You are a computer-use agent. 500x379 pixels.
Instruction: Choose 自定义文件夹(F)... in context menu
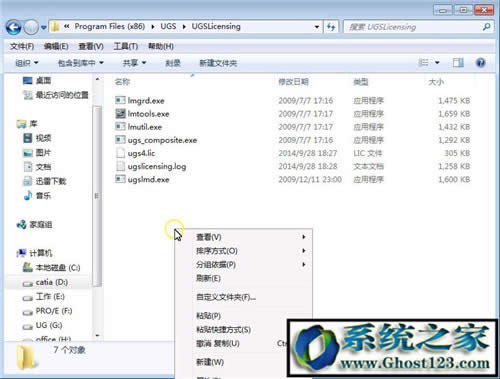pyautogui.click(x=243, y=297)
